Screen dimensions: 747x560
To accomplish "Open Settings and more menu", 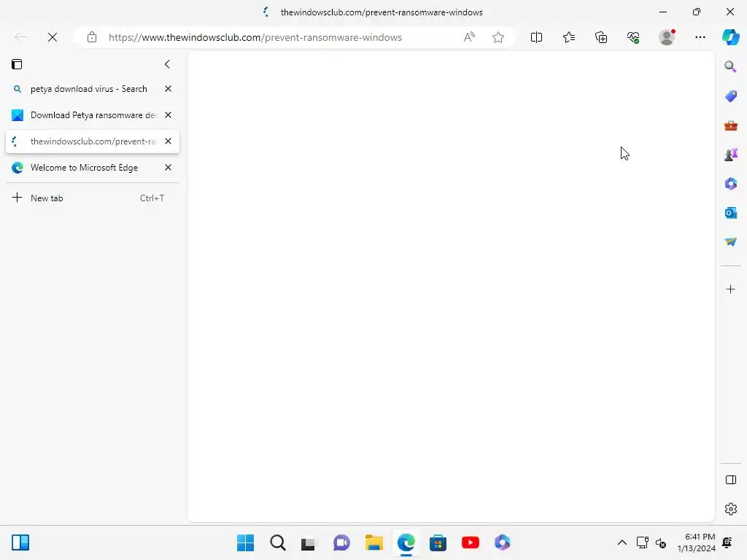I will tap(700, 37).
